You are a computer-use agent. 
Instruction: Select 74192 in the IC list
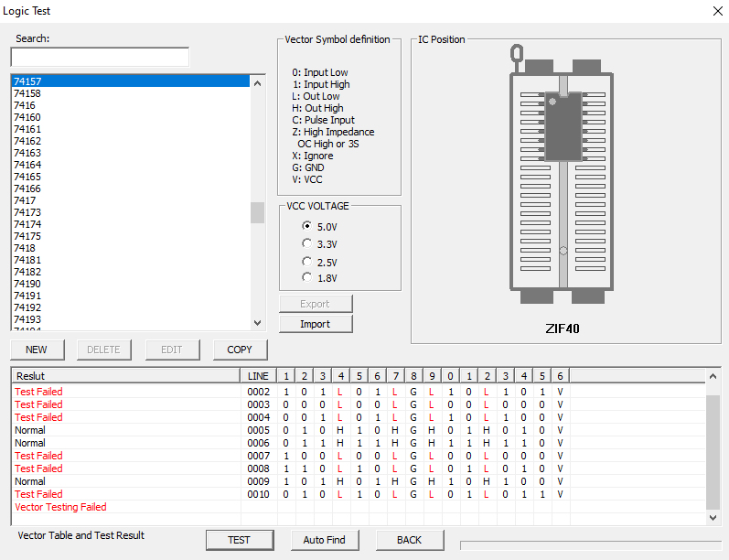(x=131, y=307)
